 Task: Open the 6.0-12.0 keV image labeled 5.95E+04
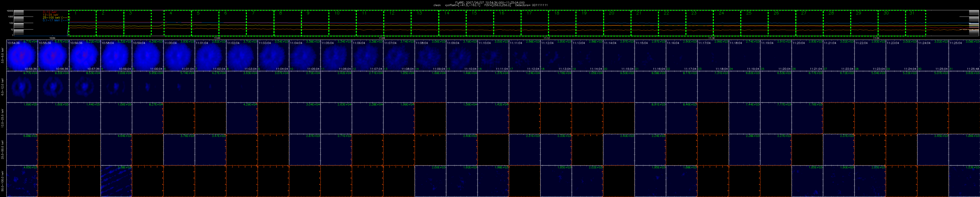[x=148, y=87]
